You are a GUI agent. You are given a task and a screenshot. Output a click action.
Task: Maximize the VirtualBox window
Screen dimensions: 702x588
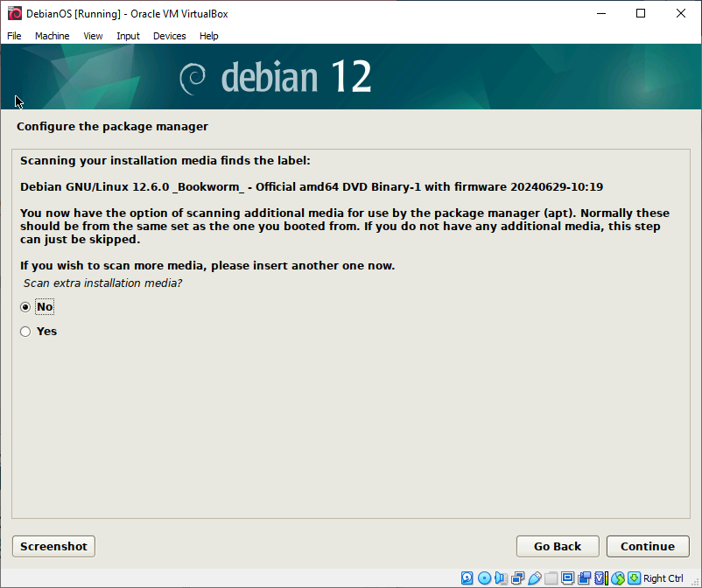641,14
